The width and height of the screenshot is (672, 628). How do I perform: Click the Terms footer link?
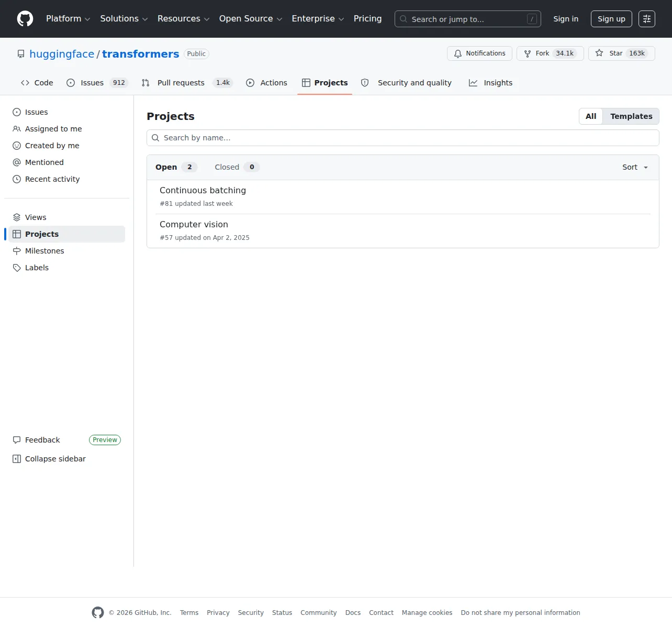[189, 613]
